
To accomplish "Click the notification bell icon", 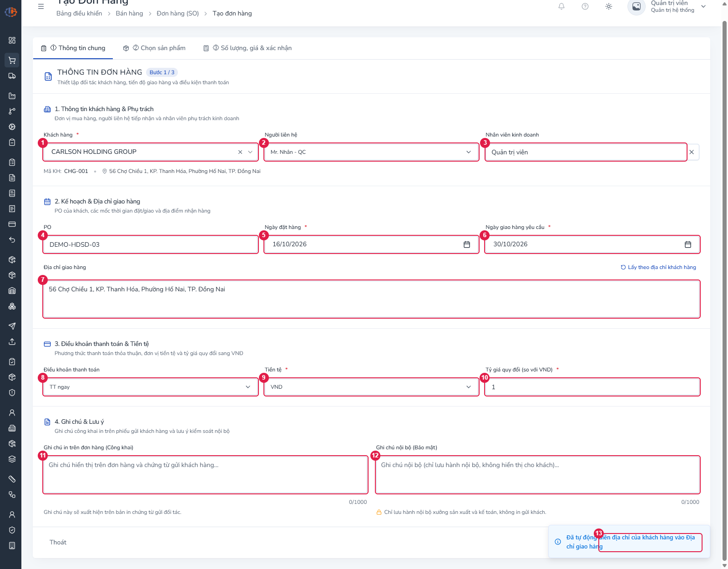I will pyautogui.click(x=561, y=6).
